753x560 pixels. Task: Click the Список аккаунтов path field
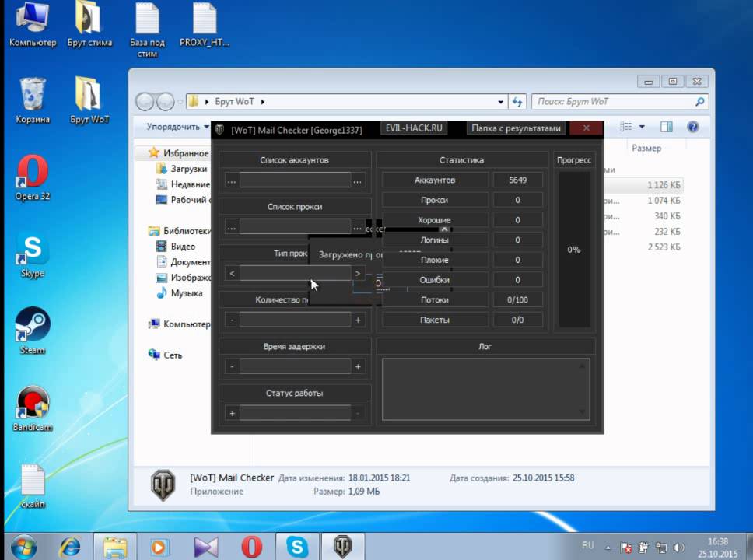pos(295,180)
